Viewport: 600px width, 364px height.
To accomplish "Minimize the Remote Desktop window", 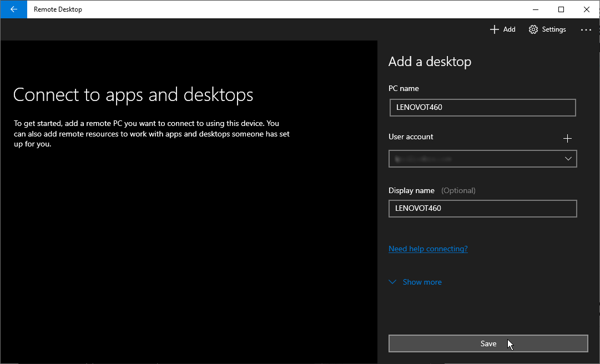I will click(x=536, y=9).
